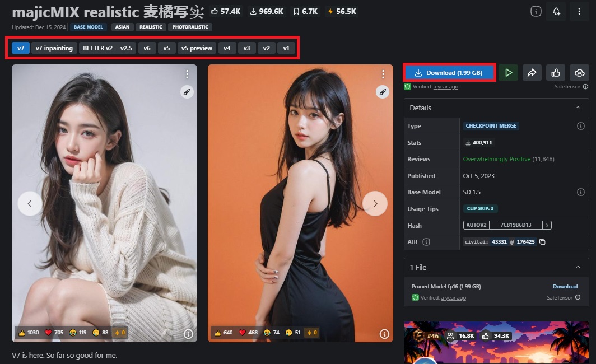Toggle the bookmark showing 6.7K
Screen dimensions: 596x364
(306, 11)
